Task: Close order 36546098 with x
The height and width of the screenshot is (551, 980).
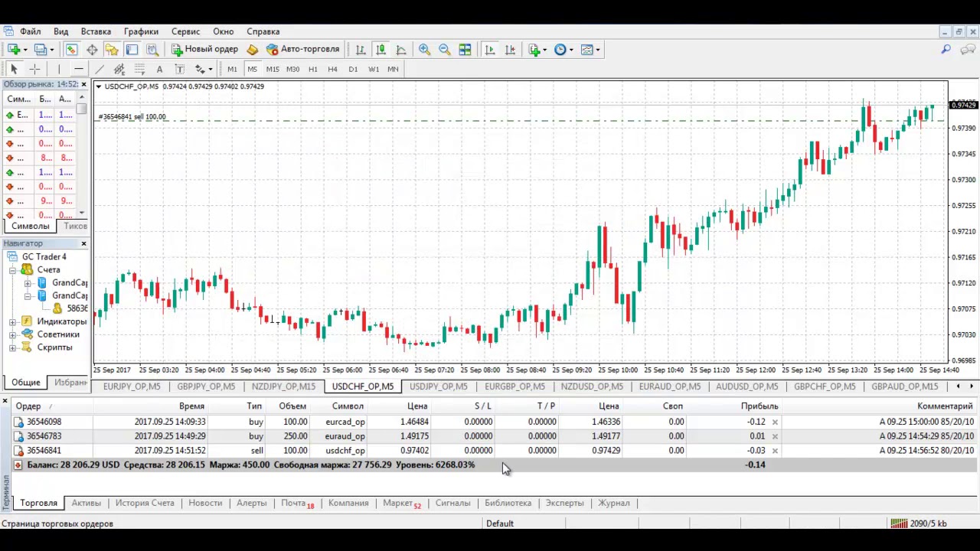Action: point(775,422)
